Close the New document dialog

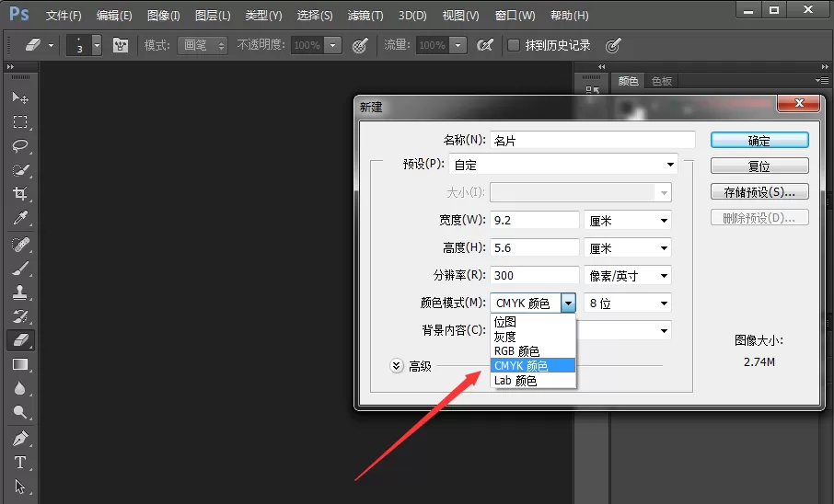798,103
